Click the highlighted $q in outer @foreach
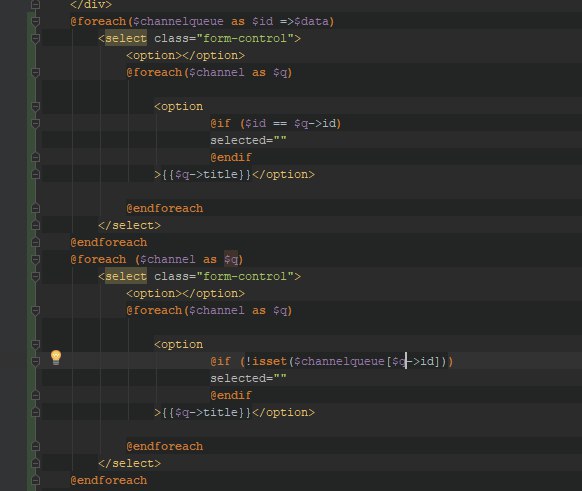This screenshot has width=582, height=491. point(231,259)
